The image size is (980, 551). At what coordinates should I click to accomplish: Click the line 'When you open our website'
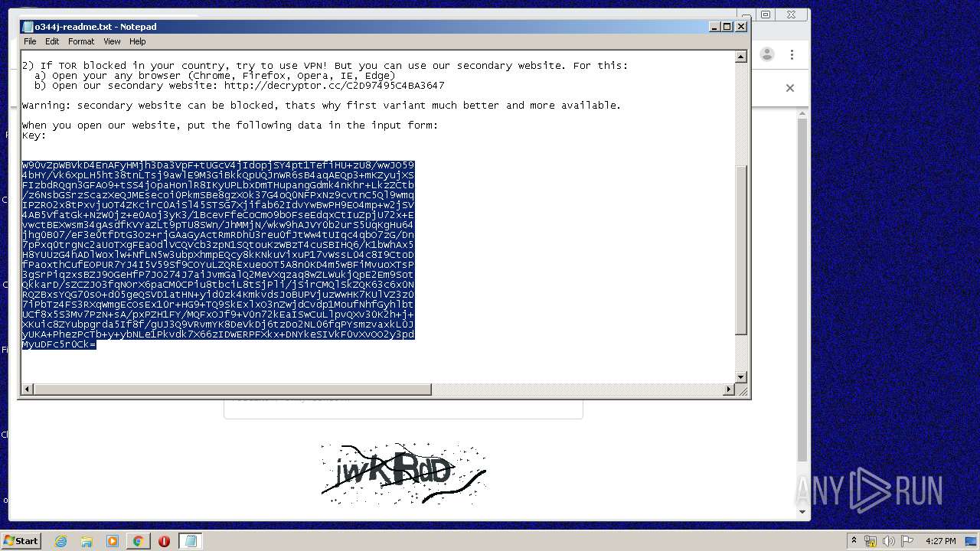[230, 126]
